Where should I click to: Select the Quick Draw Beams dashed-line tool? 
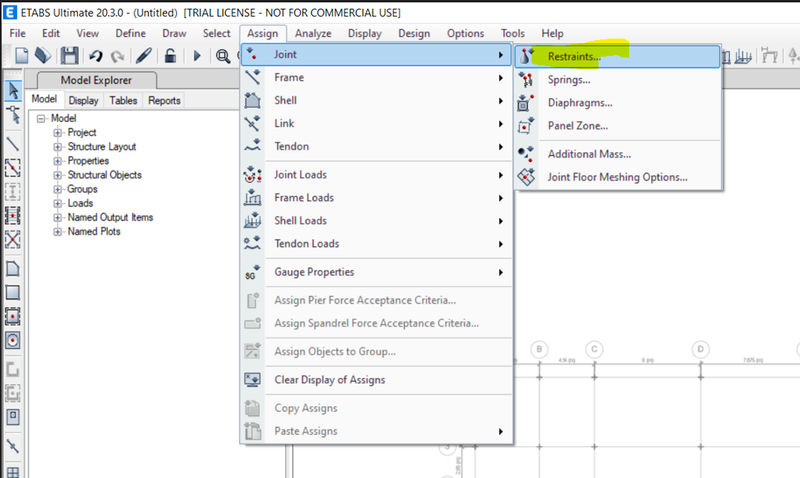pyautogui.click(x=13, y=168)
